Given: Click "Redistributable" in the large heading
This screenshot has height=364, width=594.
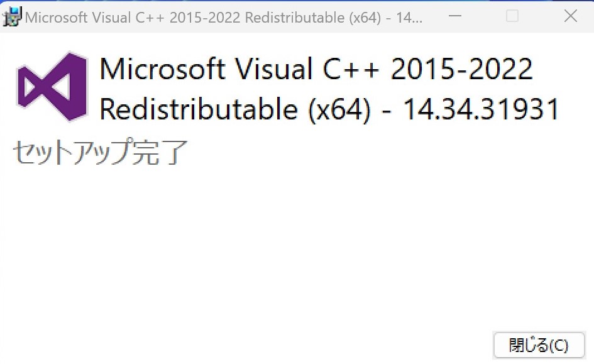Looking at the screenshot, I should point(199,110).
